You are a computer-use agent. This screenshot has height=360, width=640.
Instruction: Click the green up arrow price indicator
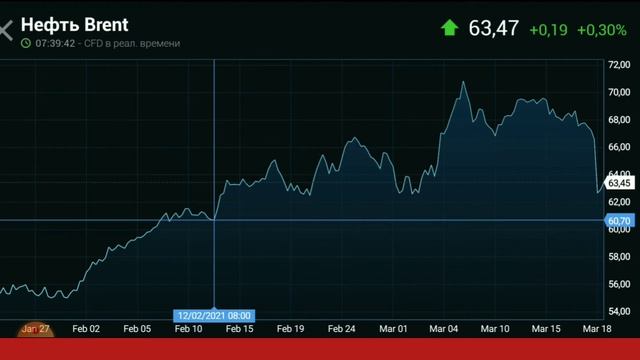coord(449,28)
